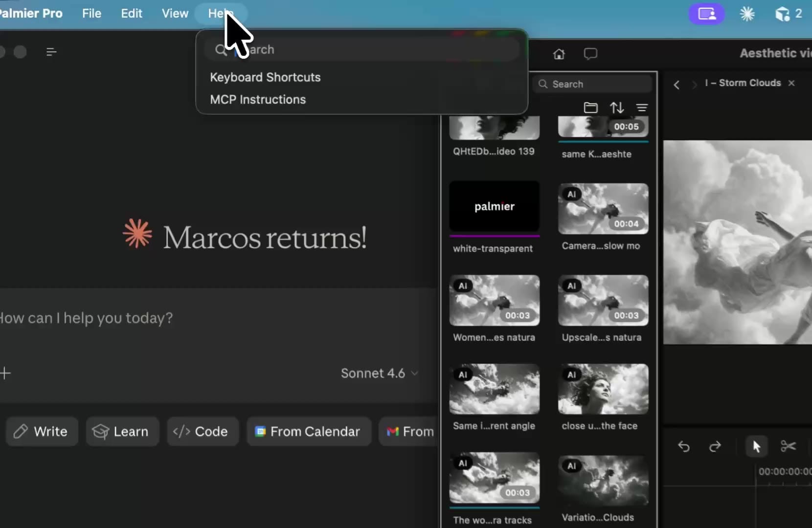This screenshot has height=528, width=812.
Task: Select the close u...the face thumbnail
Action: [x=603, y=389]
